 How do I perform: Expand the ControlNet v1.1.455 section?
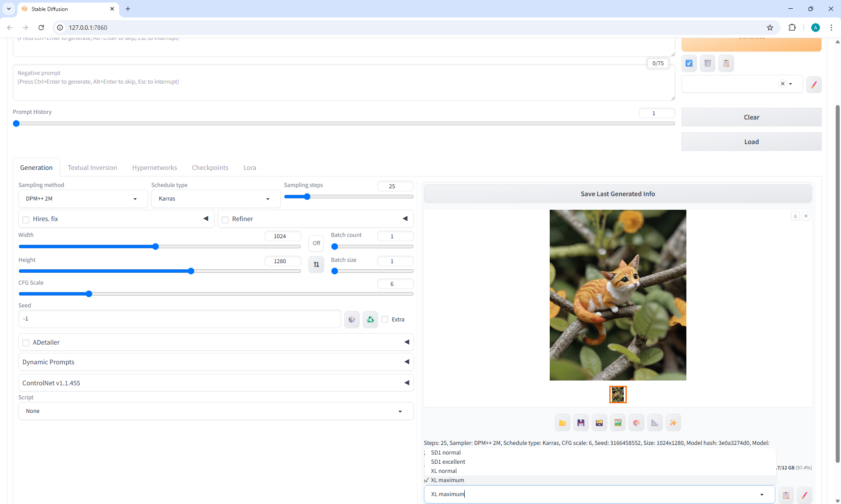pos(216,383)
